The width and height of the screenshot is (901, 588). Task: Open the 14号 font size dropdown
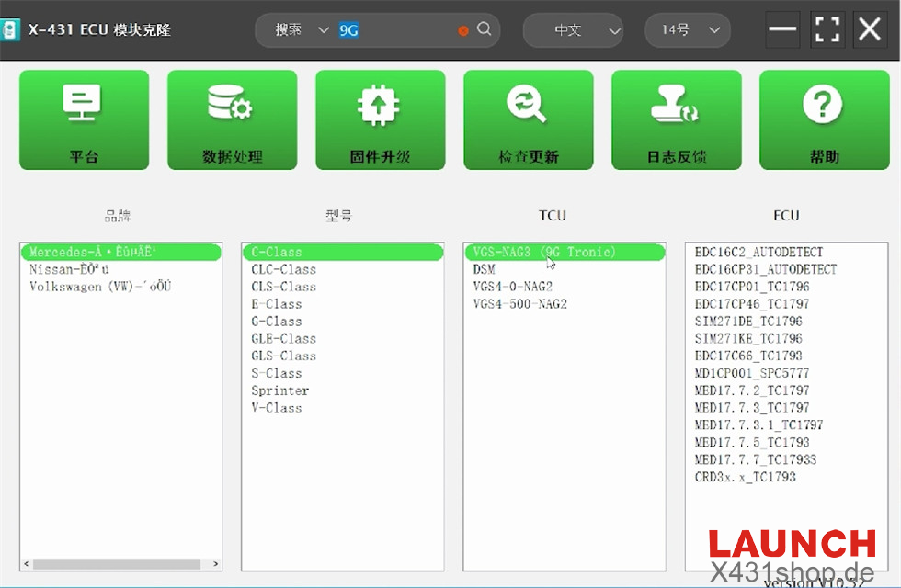(687, 30)
